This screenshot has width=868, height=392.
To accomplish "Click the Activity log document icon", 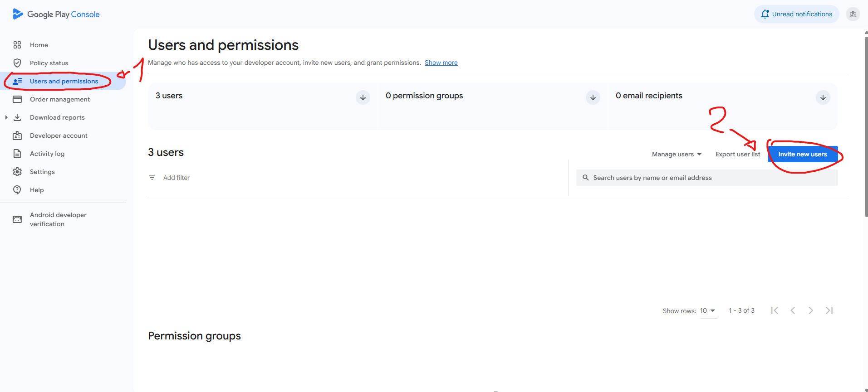I will point(17,154).
